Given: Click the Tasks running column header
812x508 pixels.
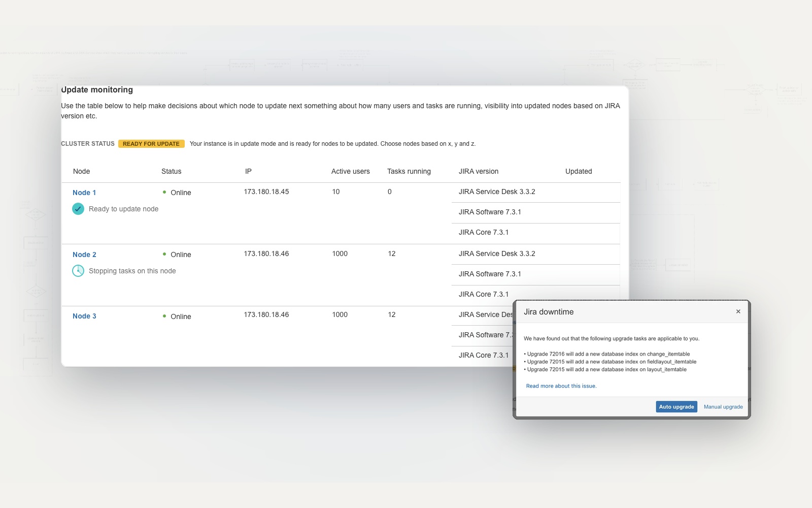Looking at the screenshot, I should click(409, 171).
